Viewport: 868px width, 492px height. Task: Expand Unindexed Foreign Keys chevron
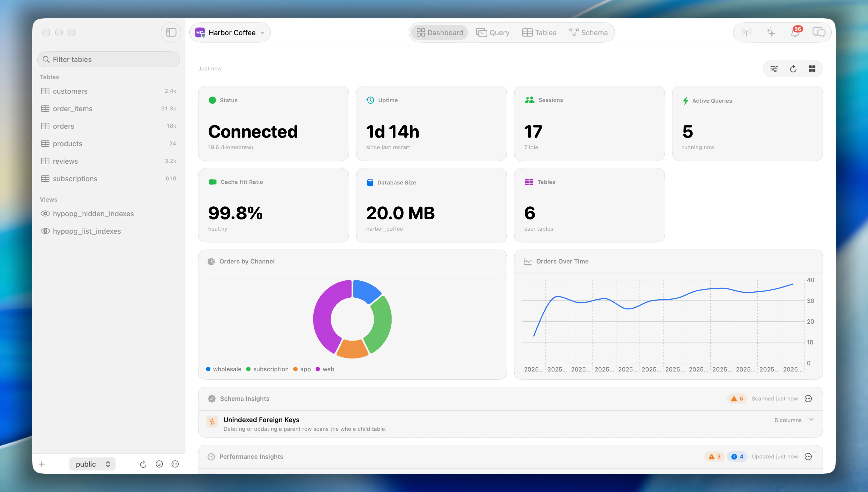(x=811, y=419)
